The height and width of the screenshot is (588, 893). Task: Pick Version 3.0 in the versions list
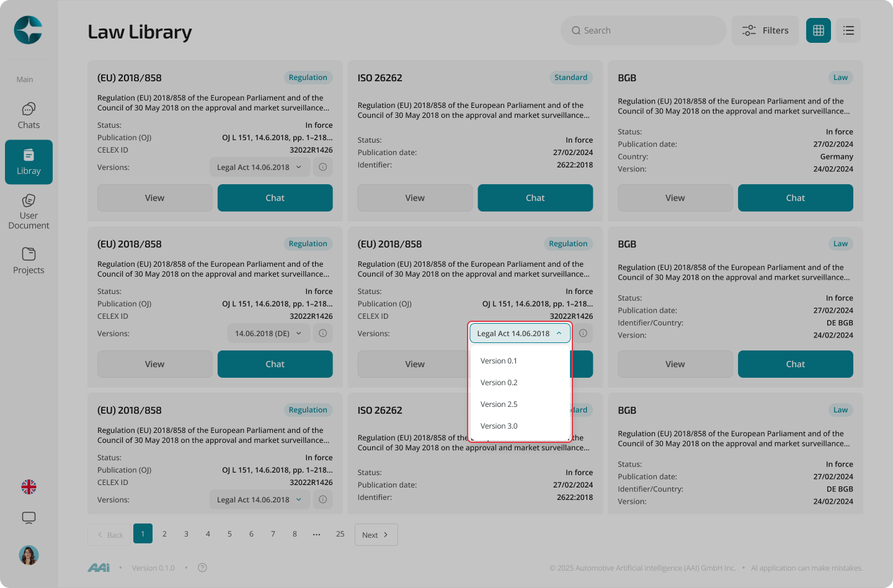point(520,426)
